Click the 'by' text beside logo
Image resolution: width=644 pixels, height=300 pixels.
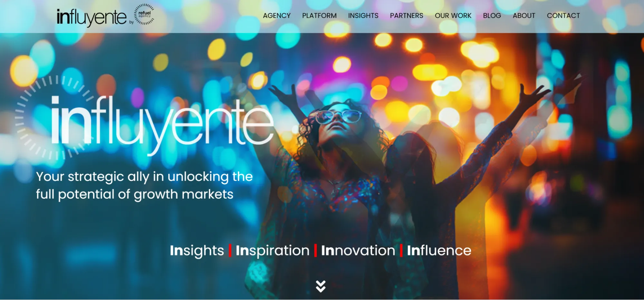(131, 22)
